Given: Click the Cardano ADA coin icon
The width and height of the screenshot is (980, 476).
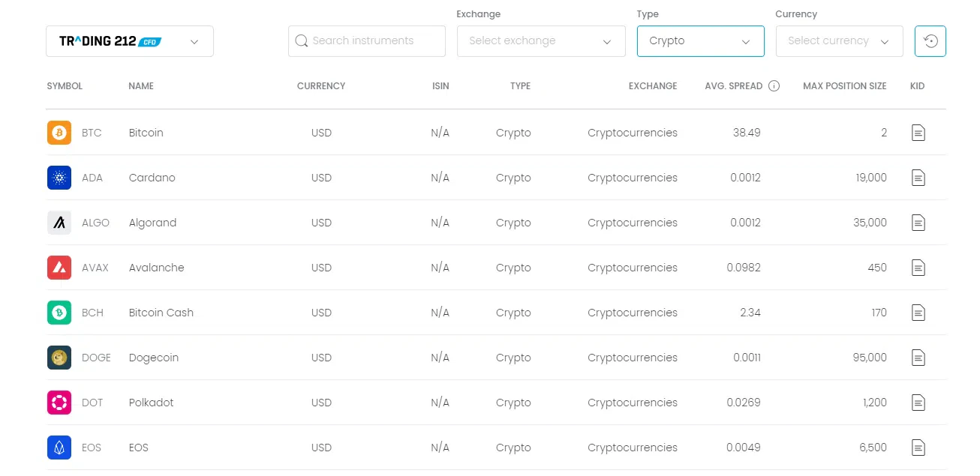Looking at the screenshot, I should coord(59,178).
